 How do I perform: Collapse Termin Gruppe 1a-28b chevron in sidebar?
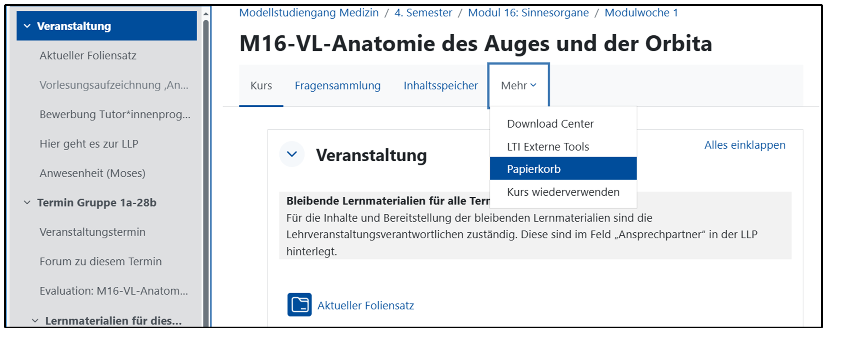[27, 203]
